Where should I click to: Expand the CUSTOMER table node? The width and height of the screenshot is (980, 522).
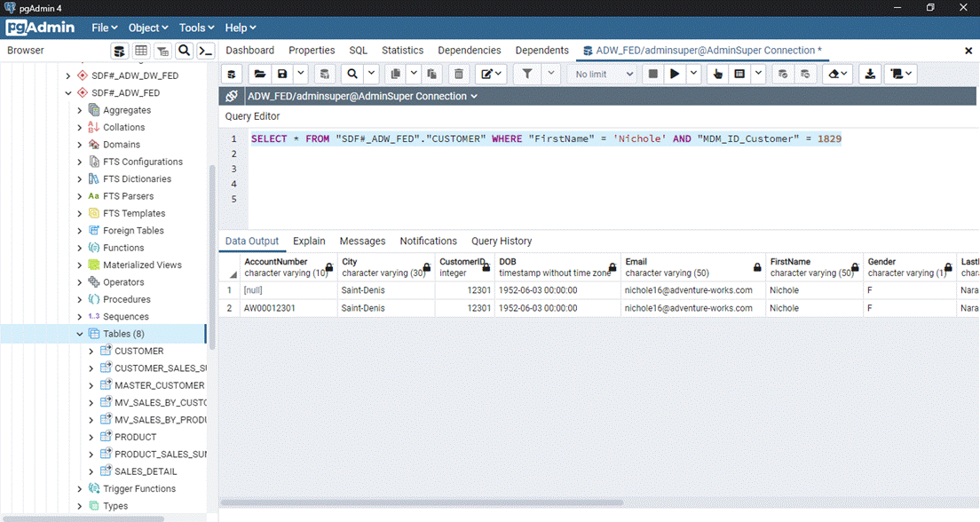click(91, 352)
